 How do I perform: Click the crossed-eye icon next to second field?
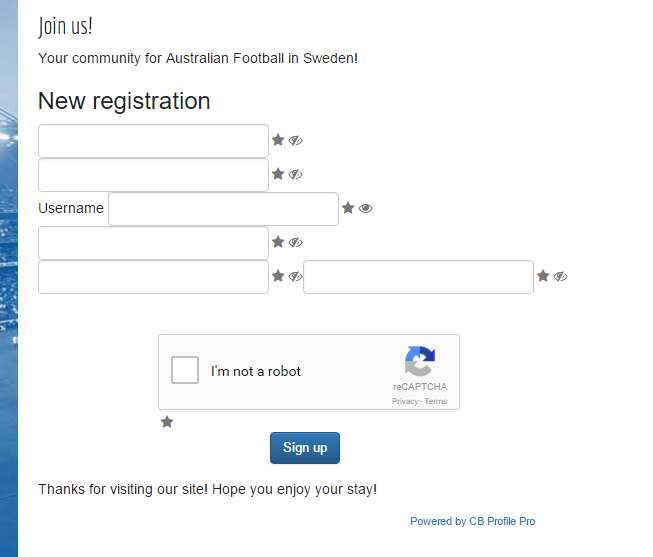tap(295, 174)
